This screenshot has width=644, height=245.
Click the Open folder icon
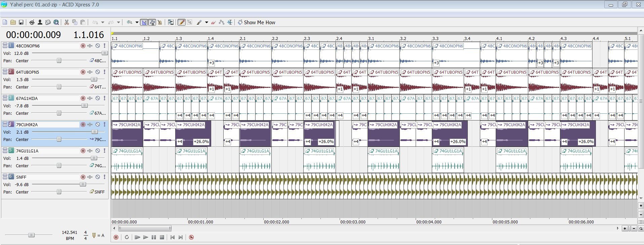[13, 22]
